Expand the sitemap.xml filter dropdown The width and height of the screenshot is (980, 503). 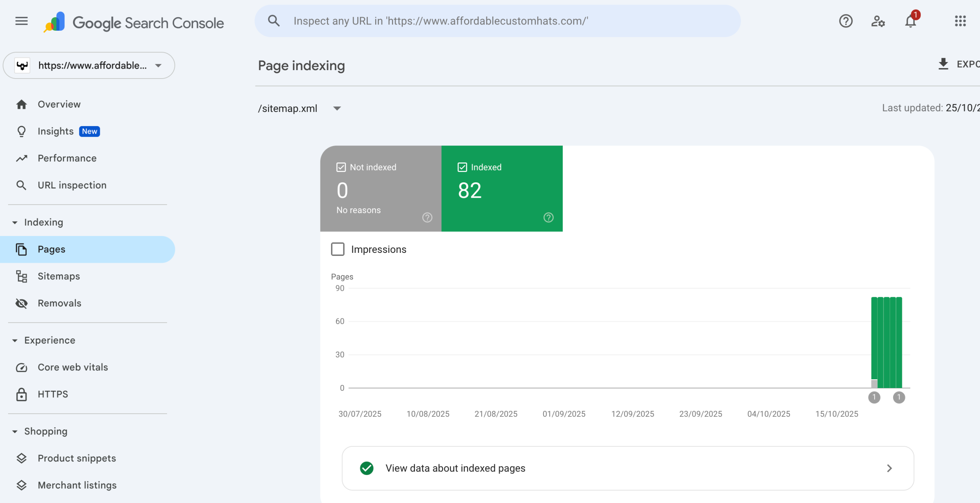337,108
